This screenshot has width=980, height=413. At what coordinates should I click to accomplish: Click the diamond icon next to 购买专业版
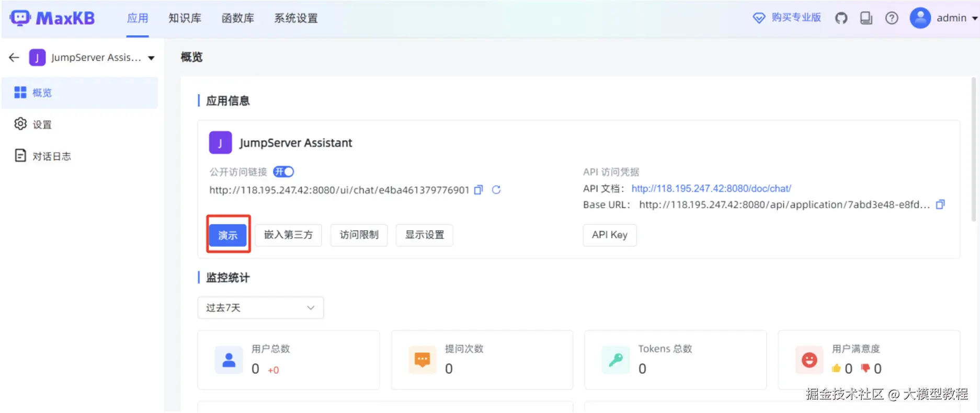point(758,18)
